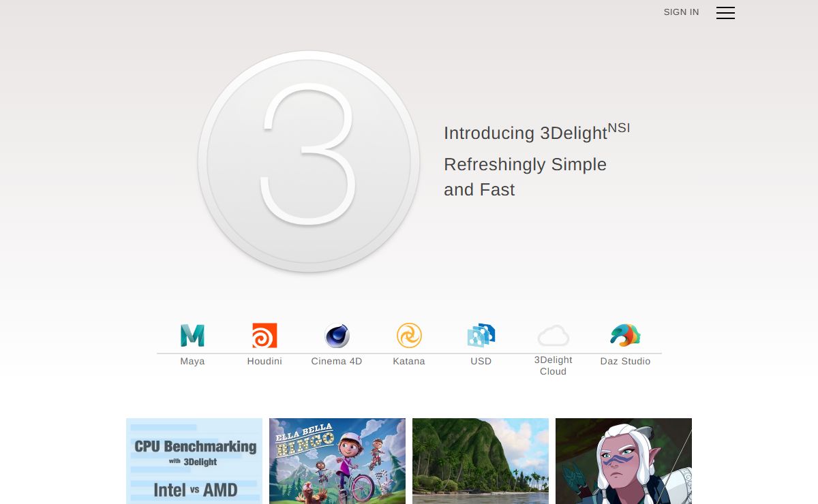Click the Refreshingly Simple and Fast text
The height and width of the screenshot is (504, 818).
point(525,177)
